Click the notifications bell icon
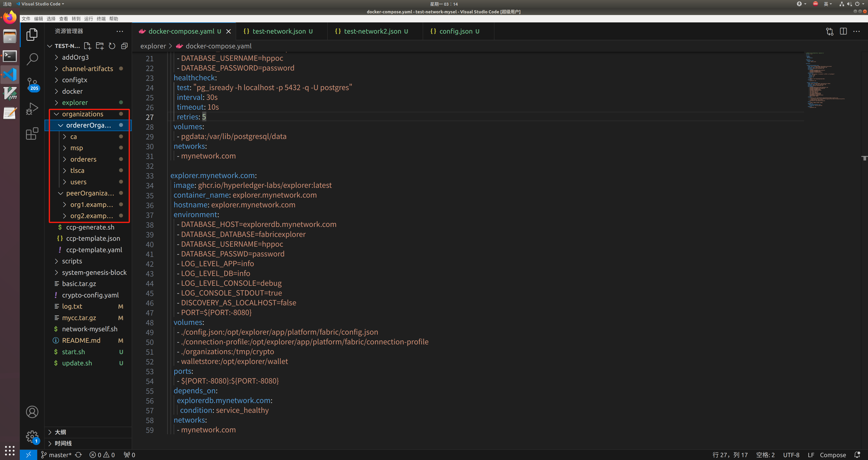This screenshot has width=868, height=460. tap(857, 455)
